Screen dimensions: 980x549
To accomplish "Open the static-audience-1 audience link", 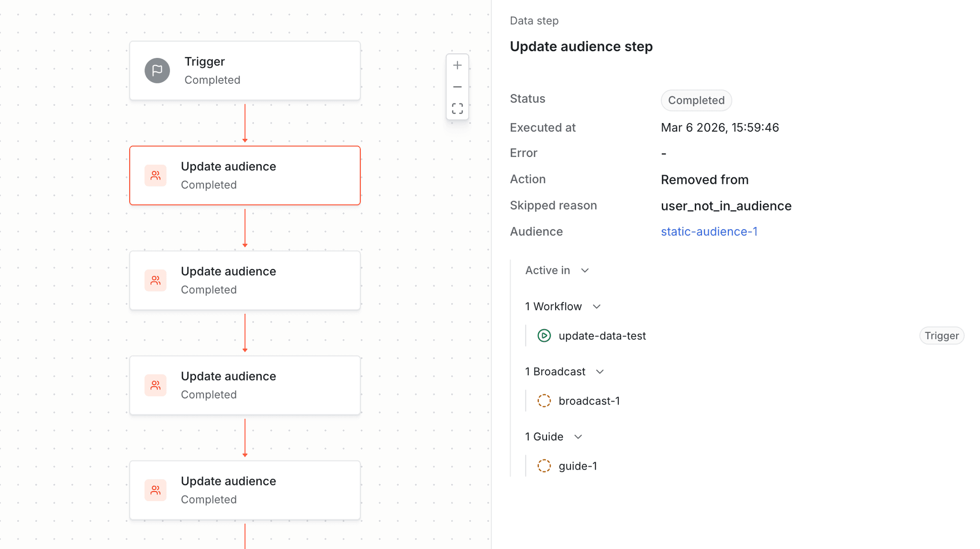I will click(709, 231).
